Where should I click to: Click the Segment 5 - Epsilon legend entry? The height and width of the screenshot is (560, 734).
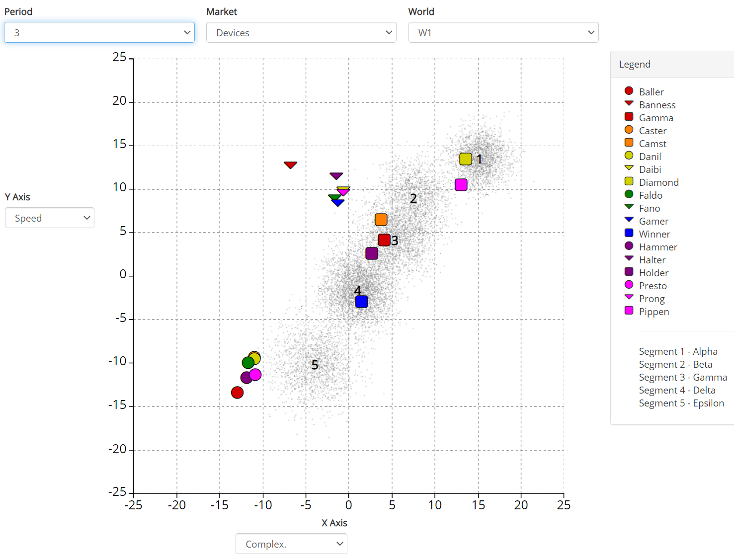681,403
